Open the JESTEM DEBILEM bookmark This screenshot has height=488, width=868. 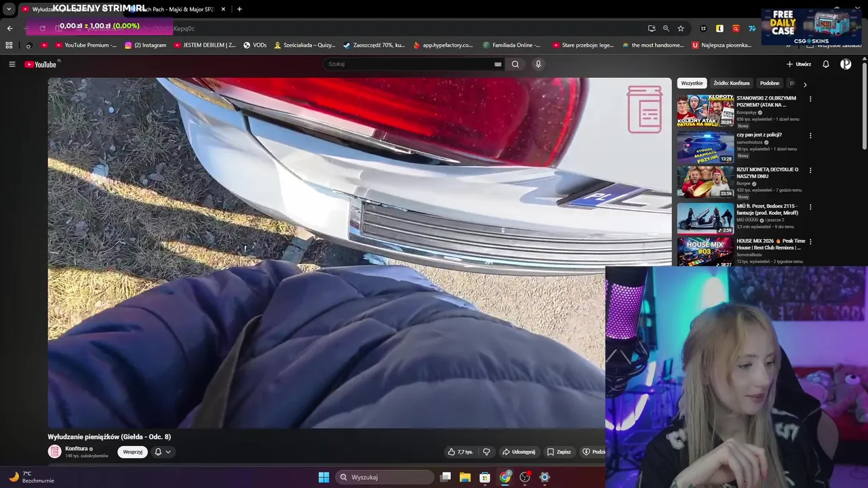pos(205,45)
